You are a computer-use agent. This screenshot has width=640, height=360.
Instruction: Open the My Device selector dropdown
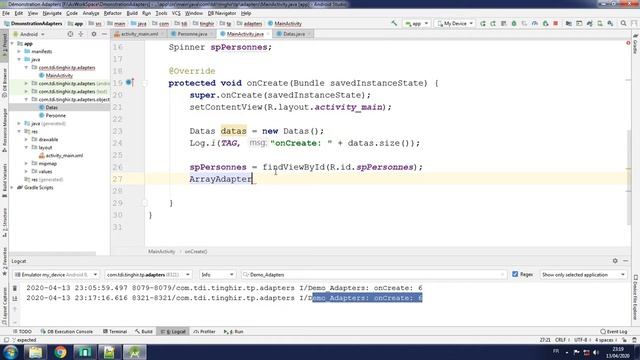point(455,24)
